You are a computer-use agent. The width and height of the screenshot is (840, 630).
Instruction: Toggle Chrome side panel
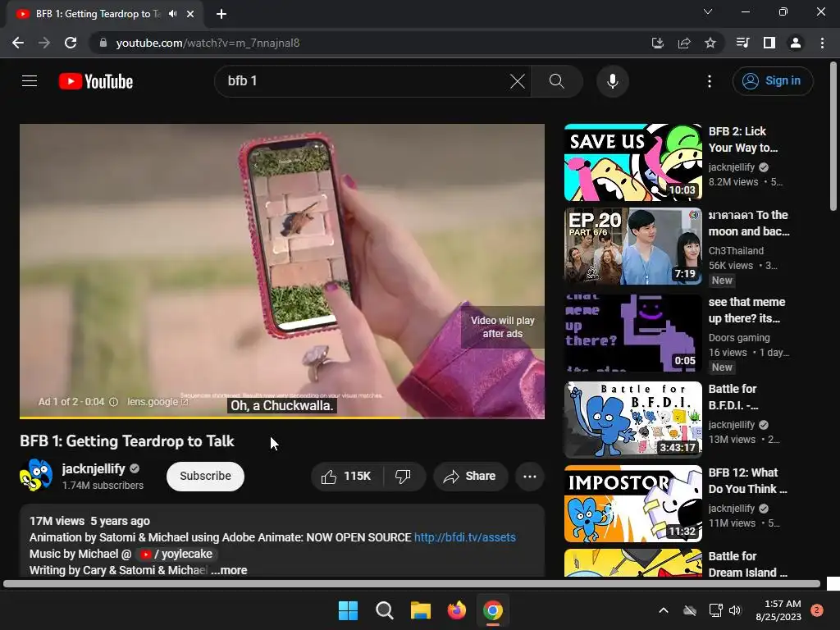click(769, 43)
